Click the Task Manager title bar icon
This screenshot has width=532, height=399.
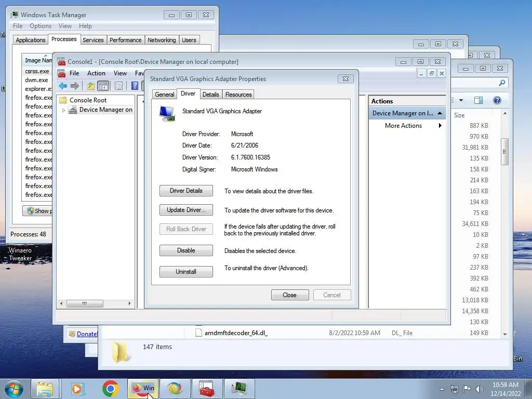click(x=14, y=15)
